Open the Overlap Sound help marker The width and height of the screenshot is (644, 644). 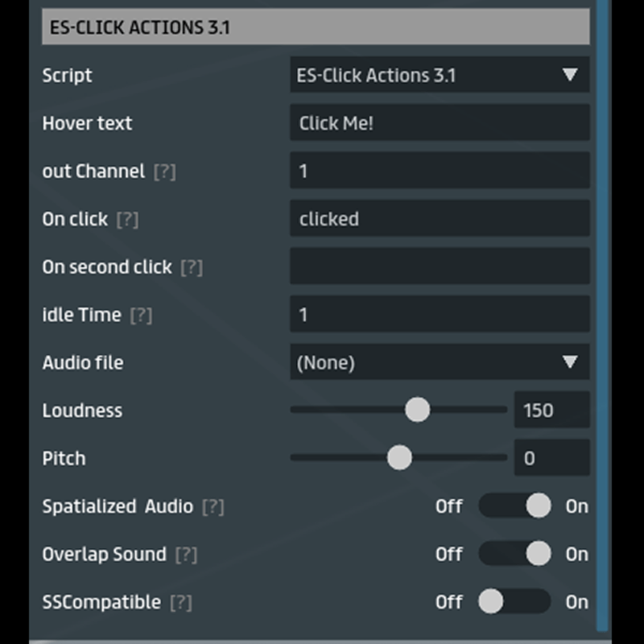[186, 555]
